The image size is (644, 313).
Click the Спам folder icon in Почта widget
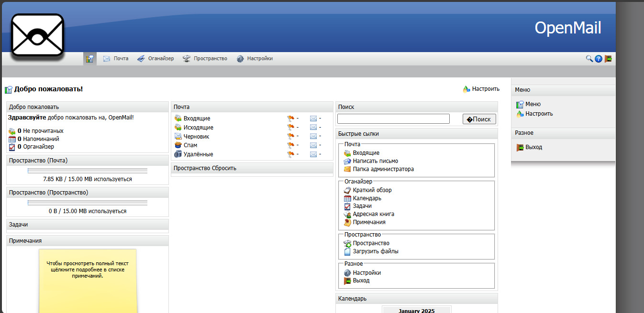tap(178, 145)
